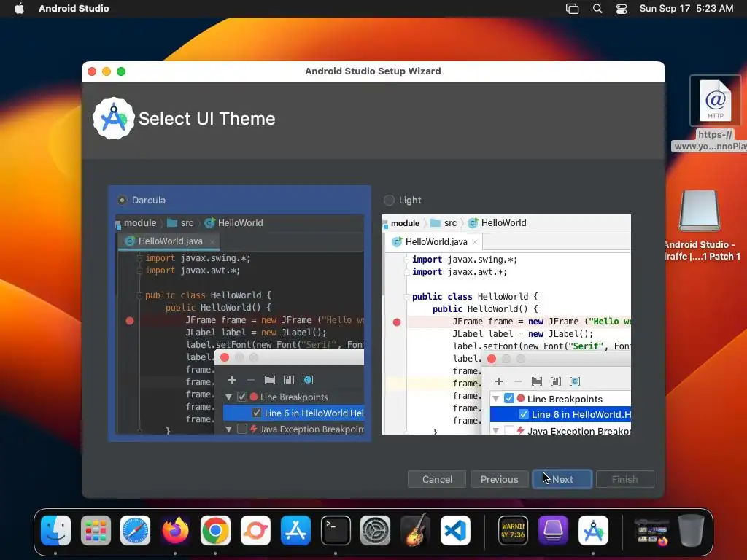Open Visual Studio Code from the dock
Viewport: 747px width, 560px height.
pyautogui.click(x=455, y=531)
